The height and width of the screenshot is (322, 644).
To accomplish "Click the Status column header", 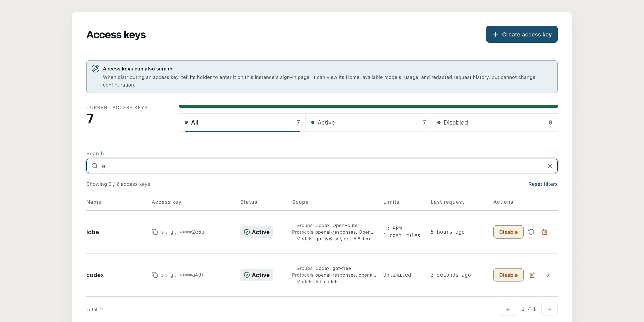I will click(248, 202).
